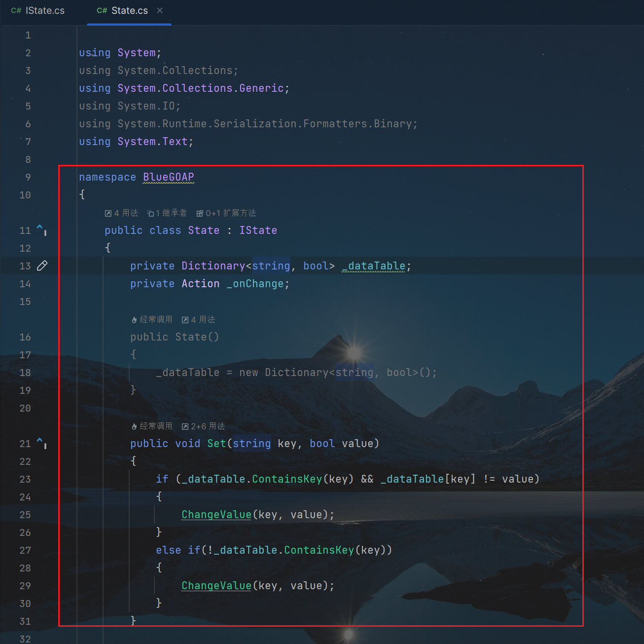Click the BlueGOAP namespace name
The height and width of the screenshot is (644, 644).
pyautogui.click(x=169, y=177)
